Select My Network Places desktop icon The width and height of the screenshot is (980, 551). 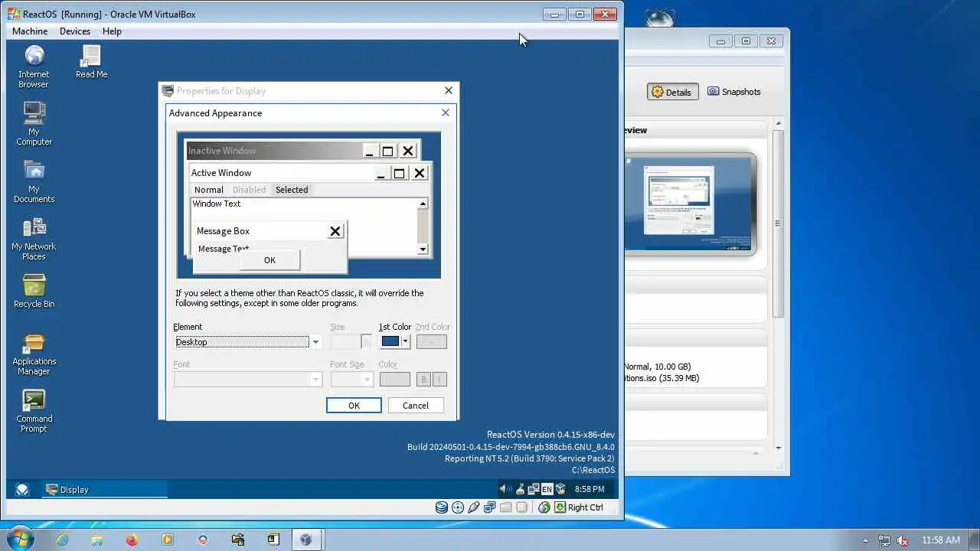(34, 239)
